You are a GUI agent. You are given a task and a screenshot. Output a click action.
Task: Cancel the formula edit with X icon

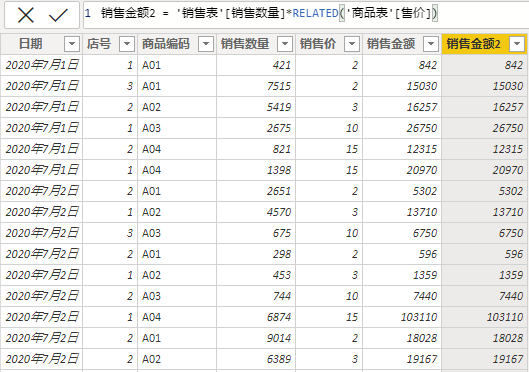(x=26, y=15)
